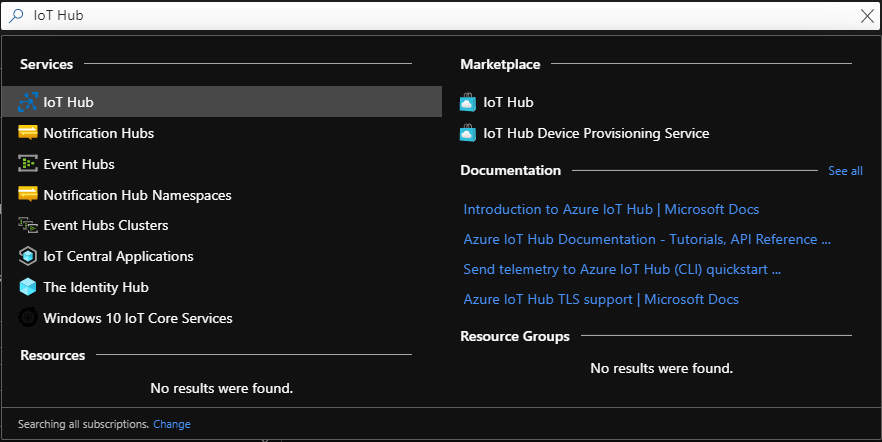
Task: Select The Identity Hub icon
Action: pyautogui.click(x=28, y=287)
